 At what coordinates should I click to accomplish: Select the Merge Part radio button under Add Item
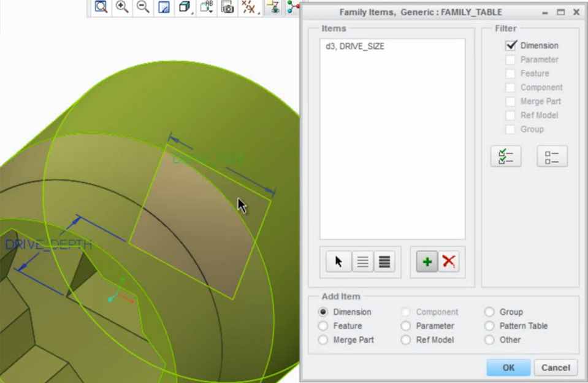pyautogui.click(x=323, y=340)
